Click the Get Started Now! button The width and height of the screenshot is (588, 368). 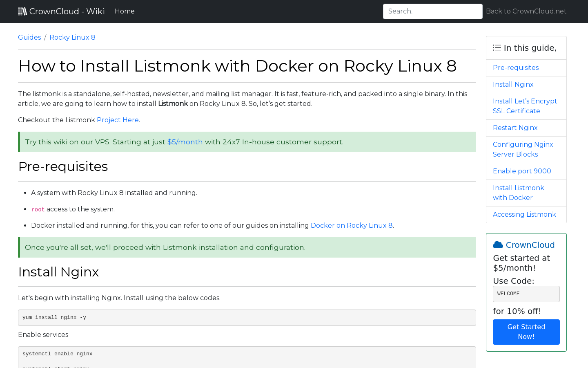(x=526, y=332)
